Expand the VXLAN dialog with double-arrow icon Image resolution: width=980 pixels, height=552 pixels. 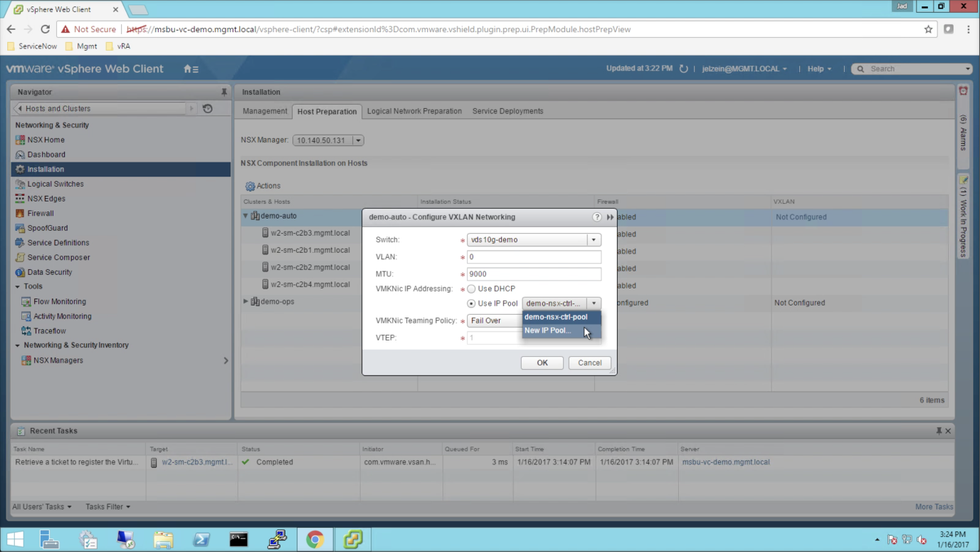(x=610, y=217)
